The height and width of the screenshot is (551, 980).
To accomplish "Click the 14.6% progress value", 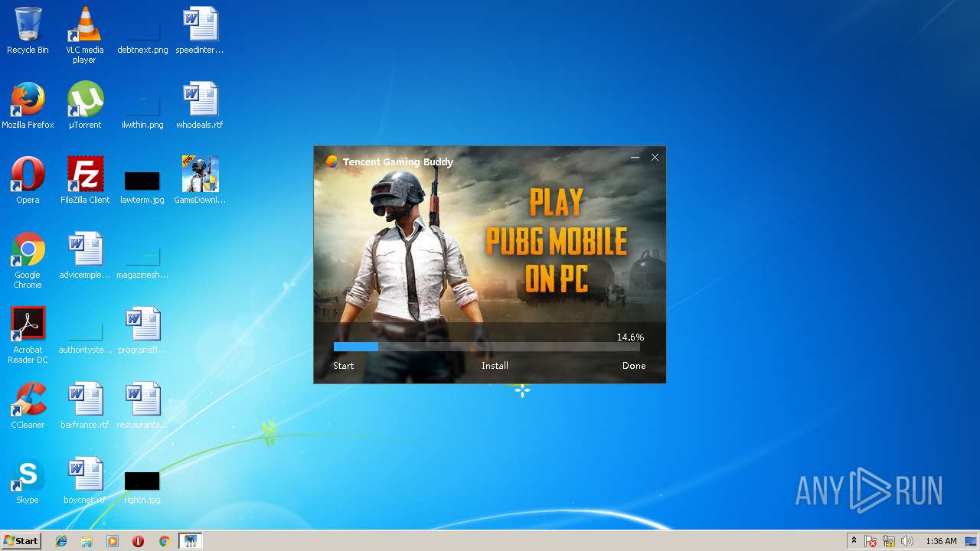I will [x=630, y=337].
